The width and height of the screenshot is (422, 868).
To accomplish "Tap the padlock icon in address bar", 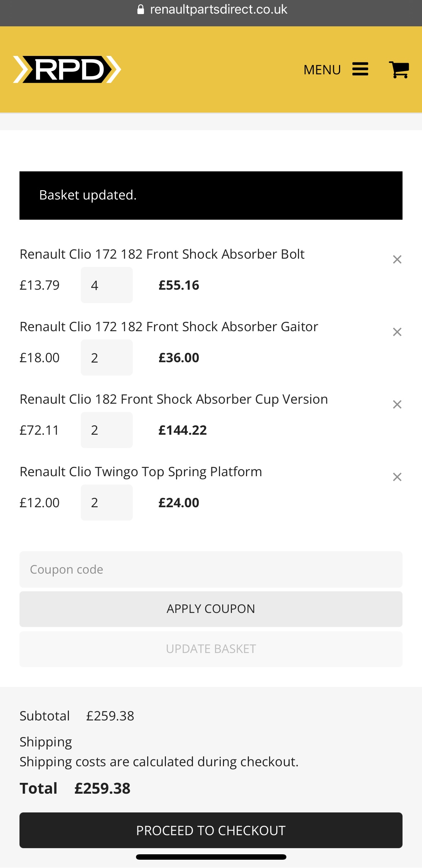I will [x=141, y=9].
